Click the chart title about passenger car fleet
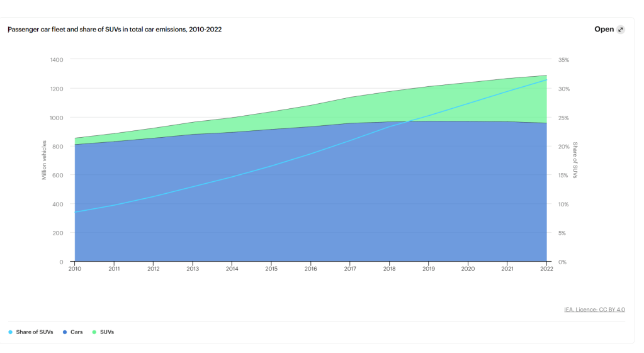The width and height of the screenshot is (644, 353). click(114, 30)
